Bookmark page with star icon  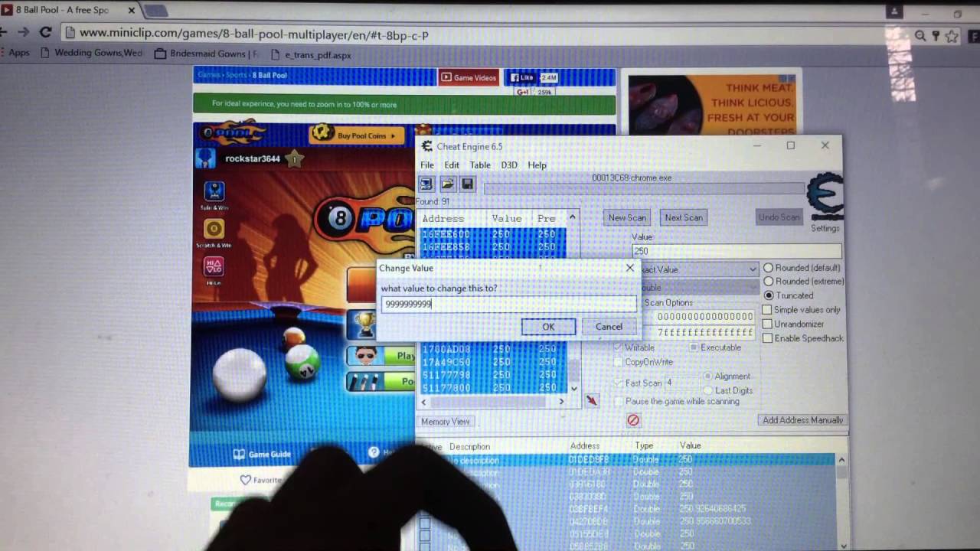(952, 36)
